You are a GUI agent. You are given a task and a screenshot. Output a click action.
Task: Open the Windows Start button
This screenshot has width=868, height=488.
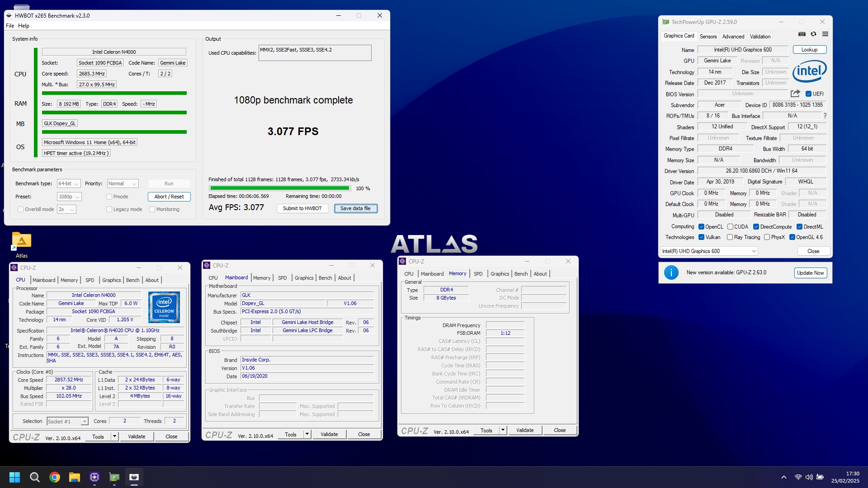tap(14, 477)
